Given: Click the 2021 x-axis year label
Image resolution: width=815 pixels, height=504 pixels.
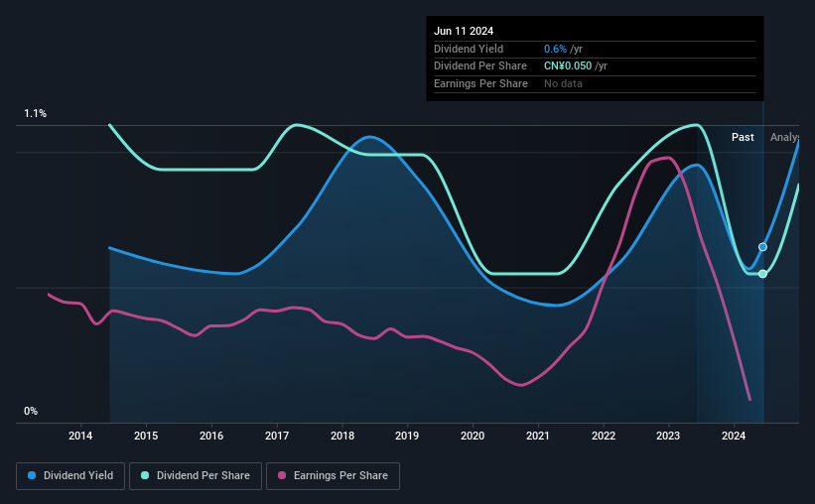Looking at the screenshot, I should [x=538, y=436].
